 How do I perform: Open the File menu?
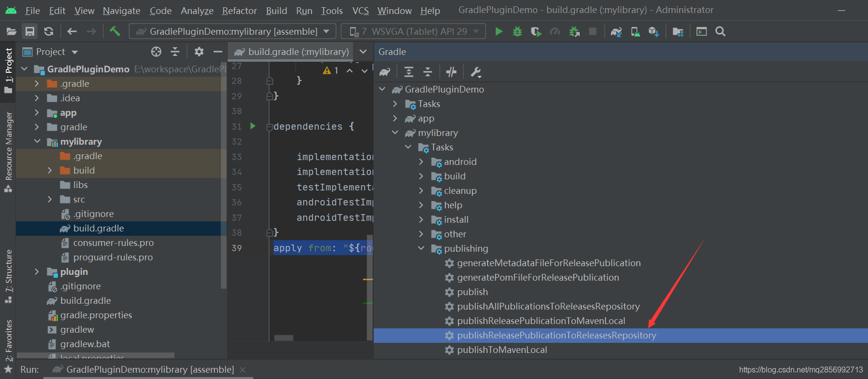[x=32, y=11]
